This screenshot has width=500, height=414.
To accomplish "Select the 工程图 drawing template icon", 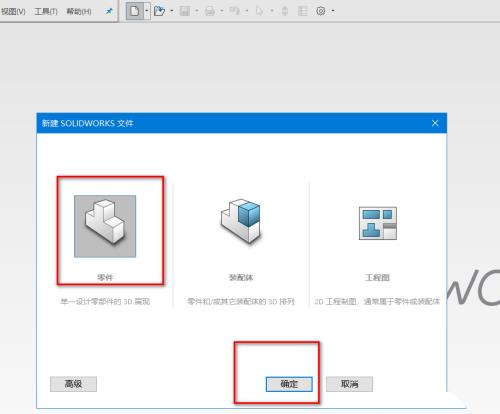I will (x=378, y=223).
